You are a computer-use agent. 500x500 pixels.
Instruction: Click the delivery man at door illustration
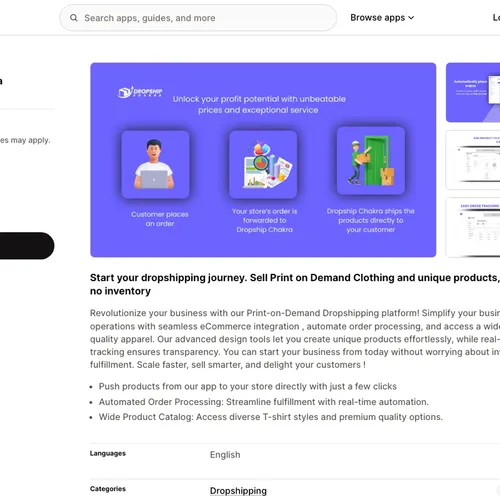371,160
